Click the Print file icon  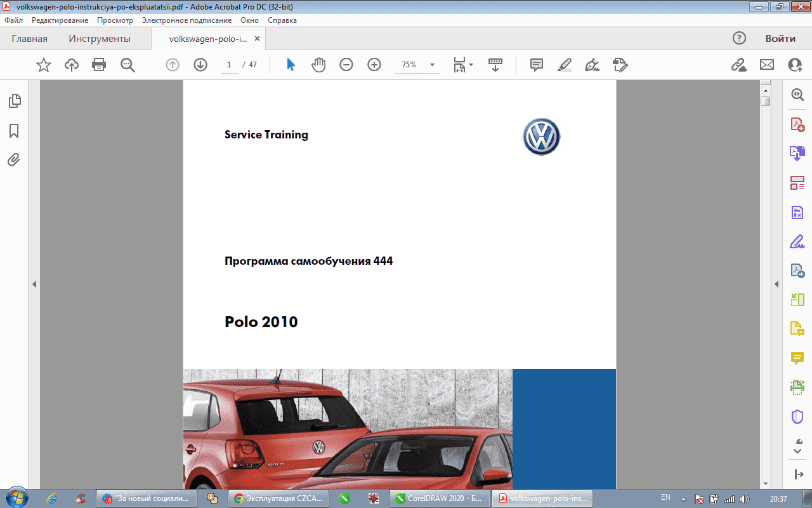point(99,65)
